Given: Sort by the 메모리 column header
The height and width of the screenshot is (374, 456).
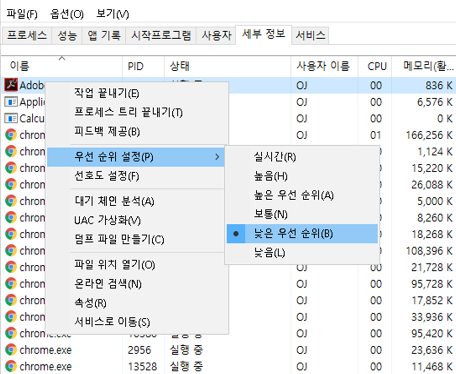Looking at the screenshot, I should [x=424, y=66].
